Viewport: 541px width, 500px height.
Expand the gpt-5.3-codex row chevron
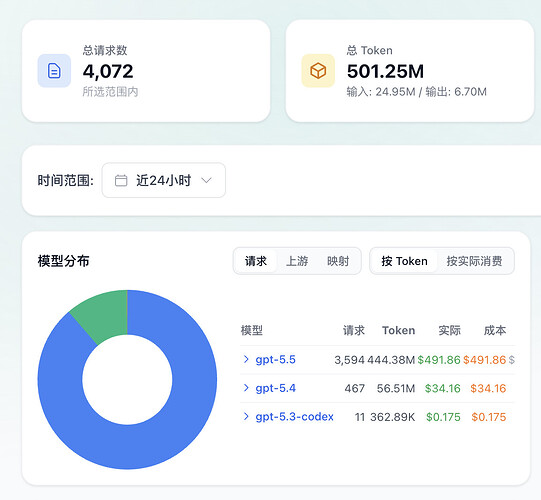[x=246, y=416]
